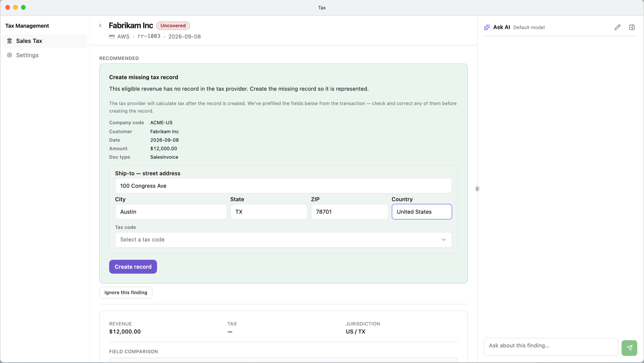
Task: Click the FIELD COMPARISON section heading
Action: (x=133, y=351)
